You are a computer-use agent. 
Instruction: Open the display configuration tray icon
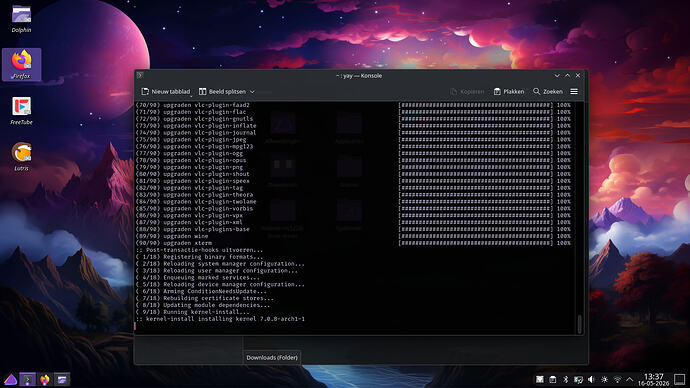[578, 379]
